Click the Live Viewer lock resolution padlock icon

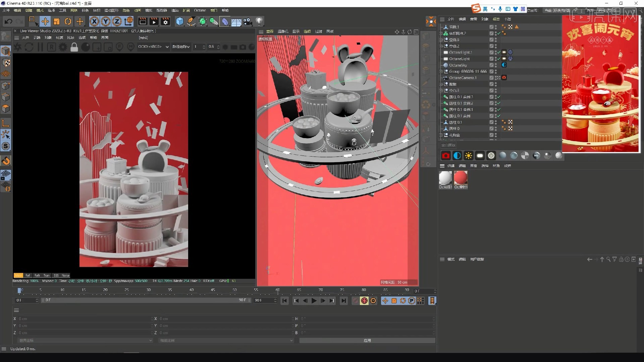pyautogui.click(x=74, y=47)
